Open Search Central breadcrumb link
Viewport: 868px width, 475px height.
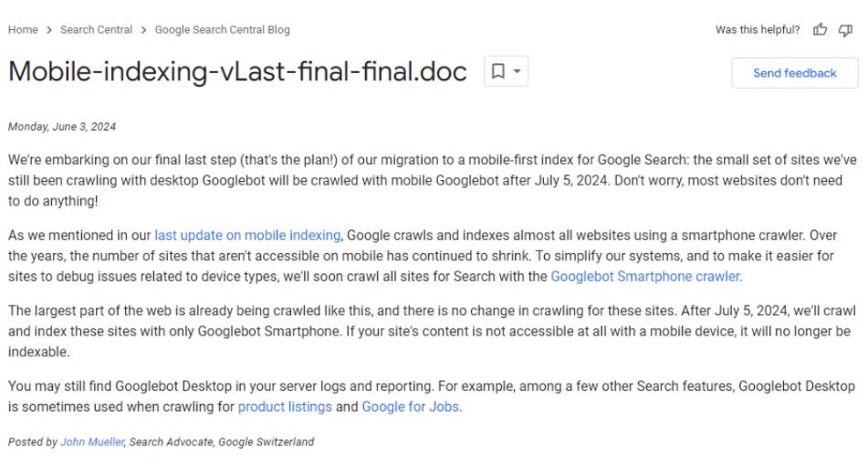pos(97,30)
